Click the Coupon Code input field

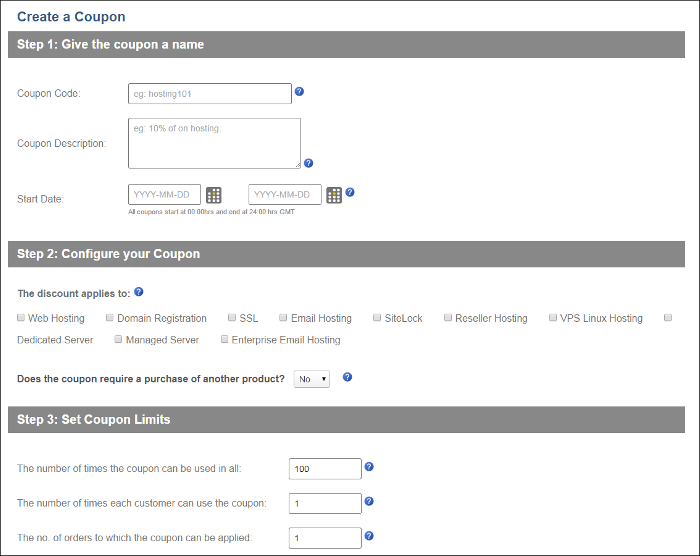[210, 94]
